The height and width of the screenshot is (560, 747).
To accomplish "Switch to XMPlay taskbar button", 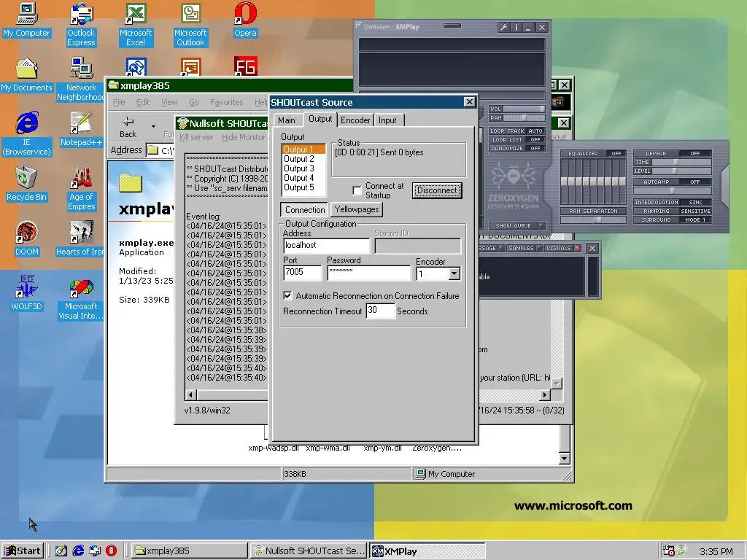I will coord(427,551).
